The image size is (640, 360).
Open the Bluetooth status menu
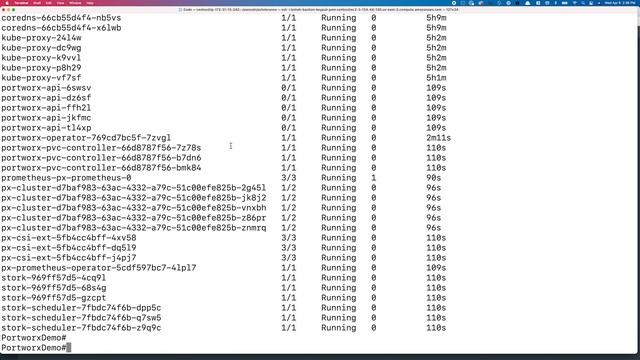[556, 3]
